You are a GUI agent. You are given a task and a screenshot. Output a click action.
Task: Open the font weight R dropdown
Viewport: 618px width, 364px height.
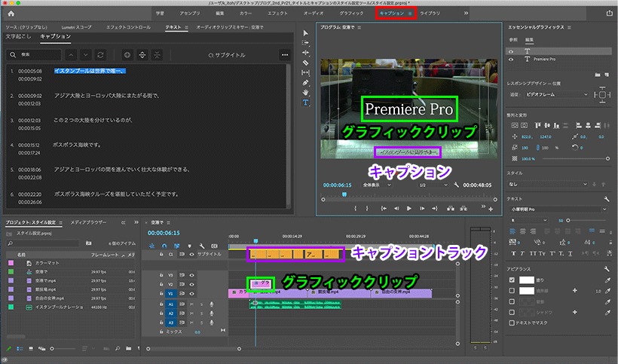pyautogui.click(x=528, y=220)
